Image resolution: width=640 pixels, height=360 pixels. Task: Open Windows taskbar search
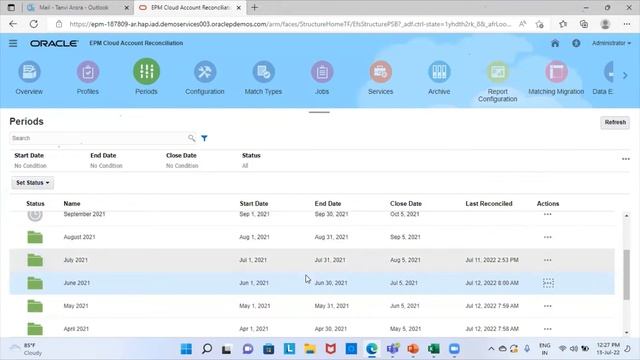click(207, 349)
